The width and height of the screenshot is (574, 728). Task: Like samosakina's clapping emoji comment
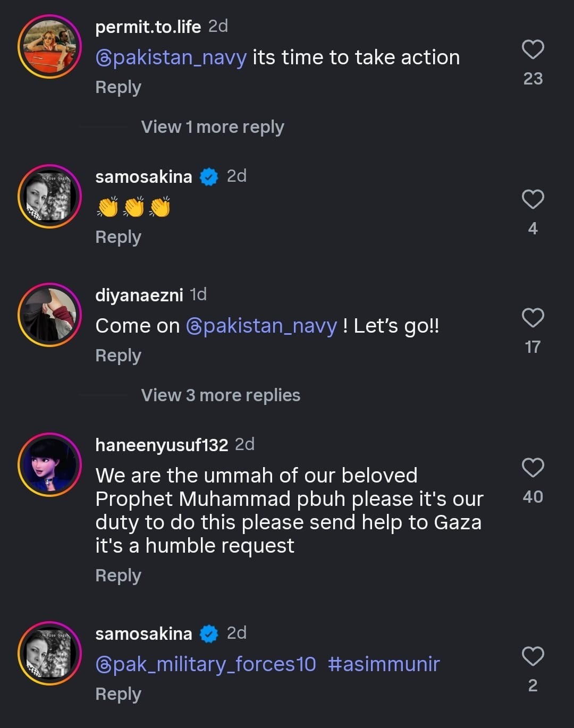click(x=533, y=199)
